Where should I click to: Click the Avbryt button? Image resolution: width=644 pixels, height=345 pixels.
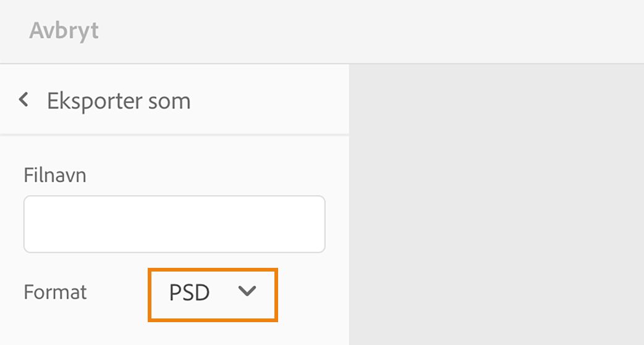click(x=64, y=30)
